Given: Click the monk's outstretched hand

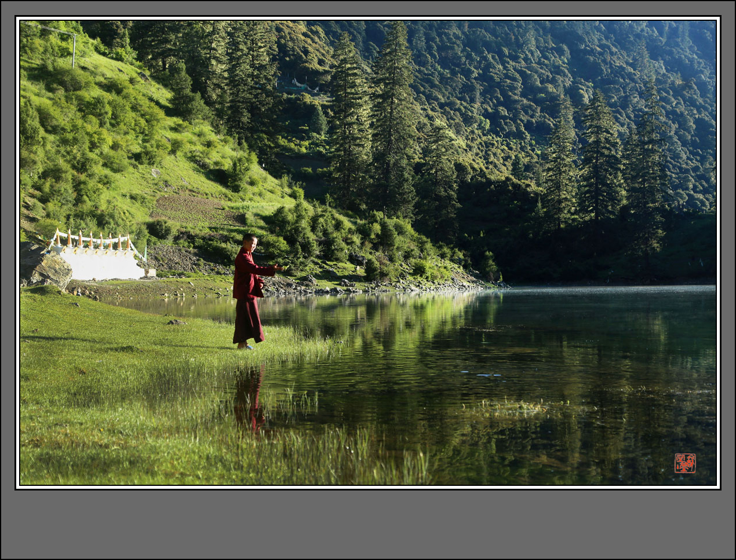Looking at the screenshot, I should click(x=280, y=267).
